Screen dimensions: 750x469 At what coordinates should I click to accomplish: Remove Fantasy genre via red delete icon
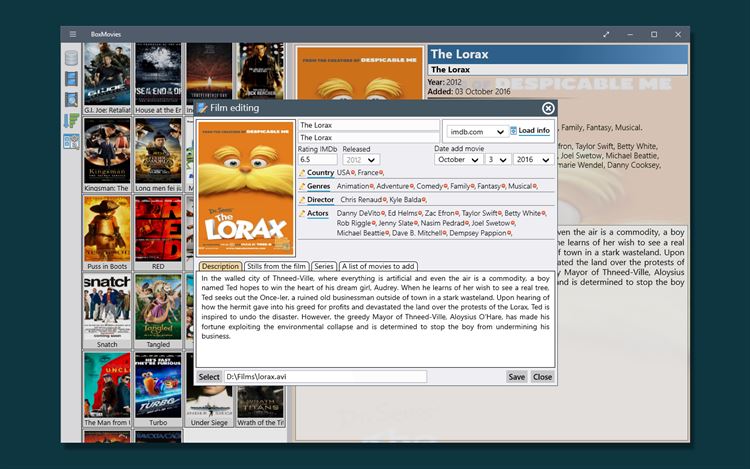(503, 186)
